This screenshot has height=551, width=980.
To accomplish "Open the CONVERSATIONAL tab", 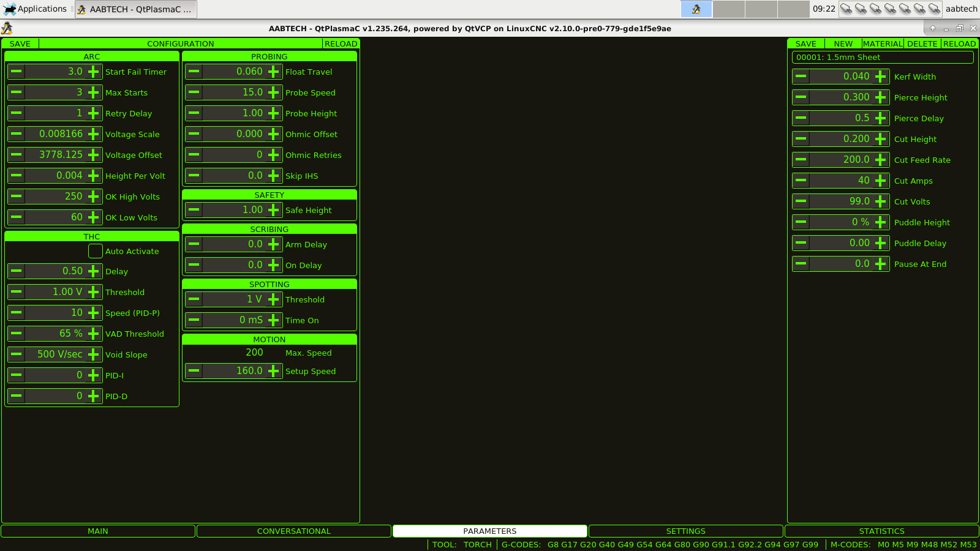I will tap(294, 531).
